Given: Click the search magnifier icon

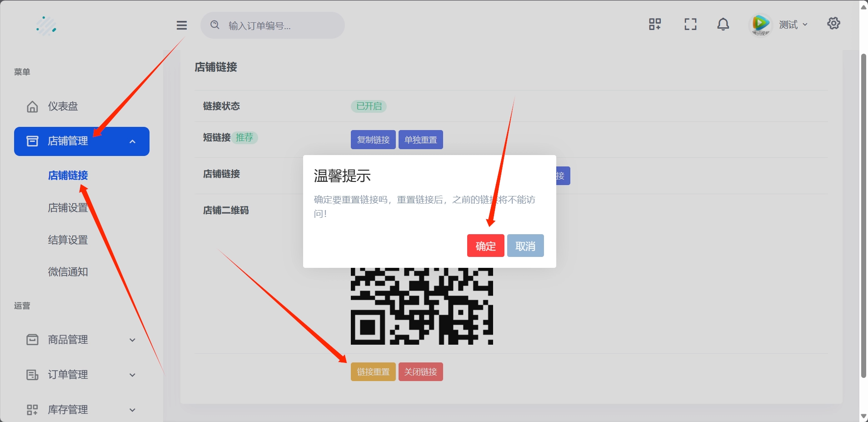Looking at the screenshot, I should (x=215, y=25).
